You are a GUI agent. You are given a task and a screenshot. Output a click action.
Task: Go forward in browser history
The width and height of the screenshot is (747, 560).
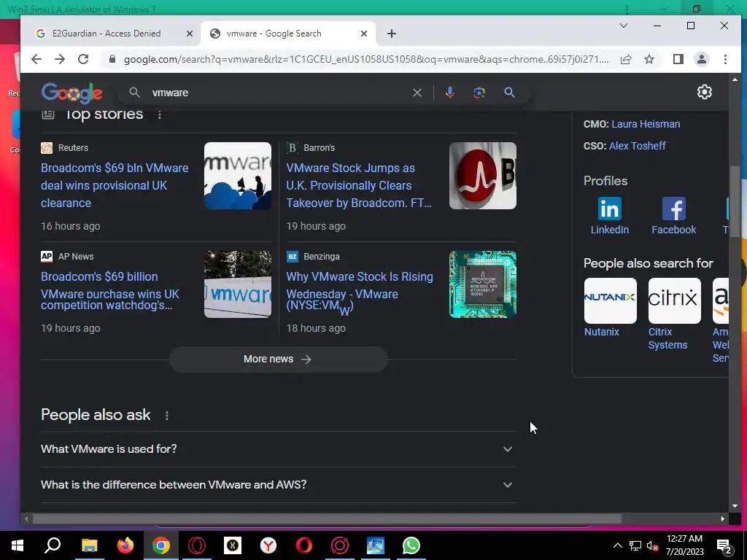point(60,59)
